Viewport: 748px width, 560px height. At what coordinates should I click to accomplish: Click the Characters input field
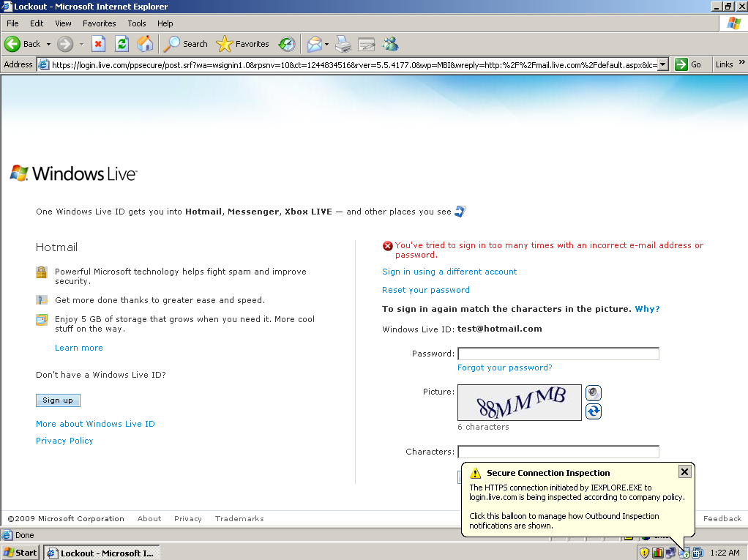tap(558, 452)
